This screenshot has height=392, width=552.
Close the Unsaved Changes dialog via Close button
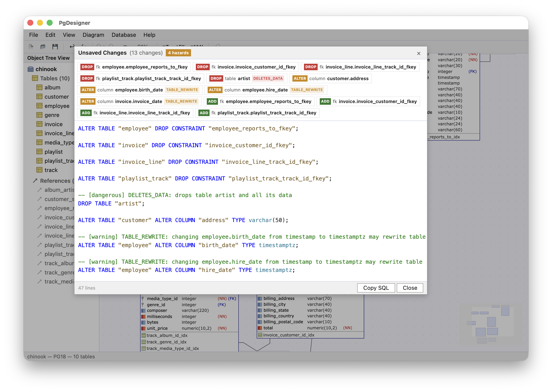tap(410, 288)
